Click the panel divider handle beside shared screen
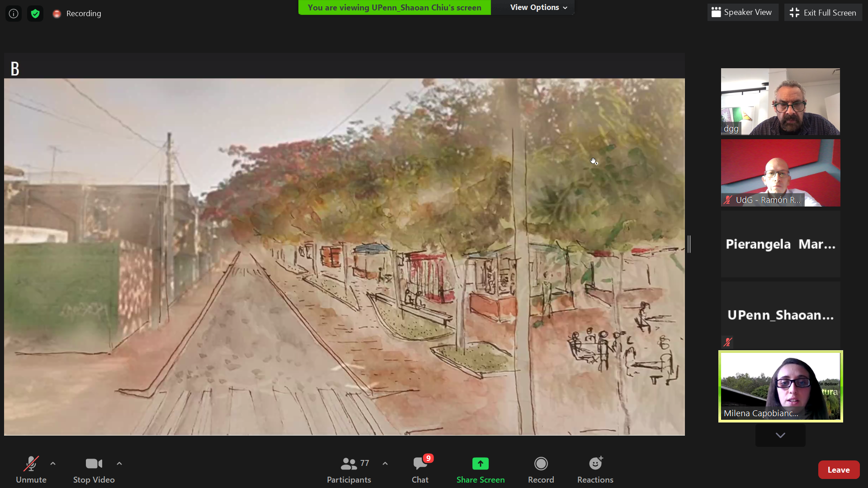Screen dimensions: 868x488 (x=689, y=244)
